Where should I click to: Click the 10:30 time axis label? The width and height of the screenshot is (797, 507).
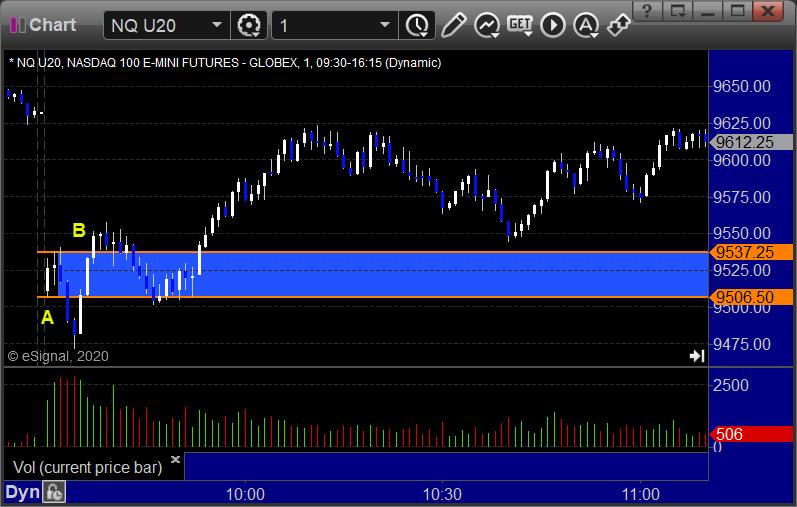[442, 494]
